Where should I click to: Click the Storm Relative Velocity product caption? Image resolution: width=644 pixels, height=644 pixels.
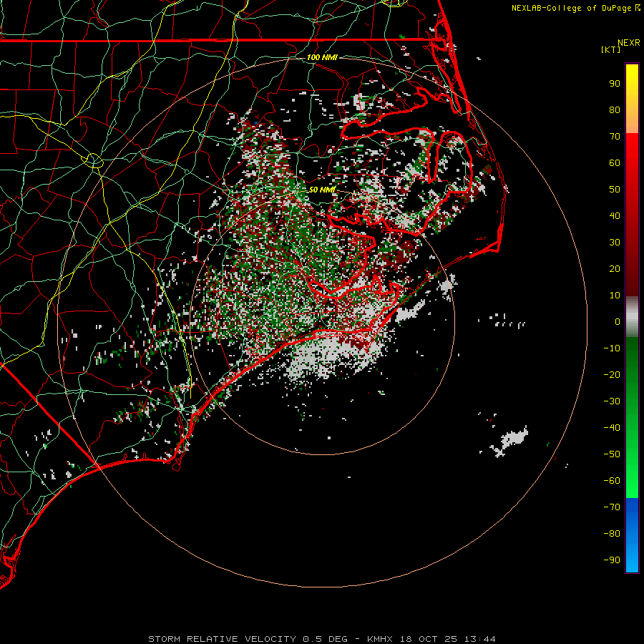point(321,639)
